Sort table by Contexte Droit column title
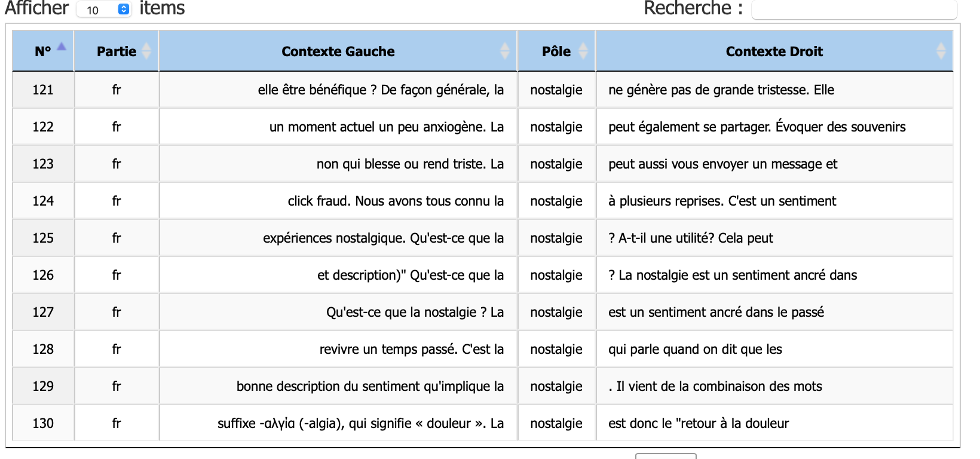Image resolution: width=980 pixels, height=459 pixels. click(774, 51)
